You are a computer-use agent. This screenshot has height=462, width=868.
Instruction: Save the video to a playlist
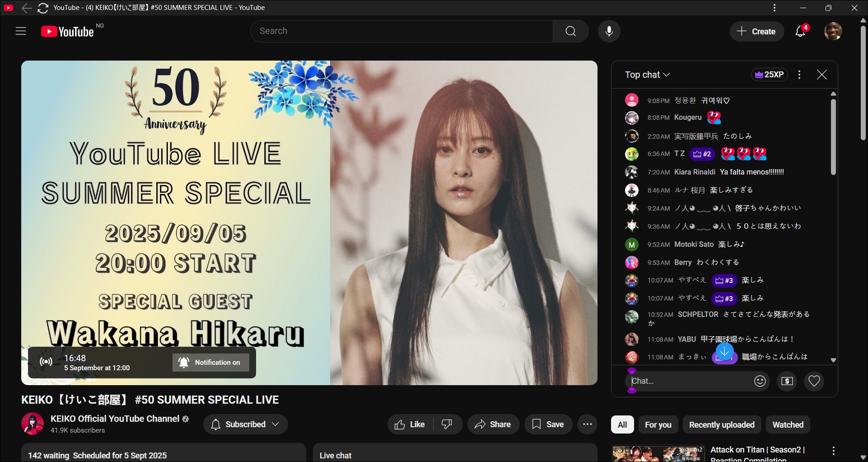[548, 424]
